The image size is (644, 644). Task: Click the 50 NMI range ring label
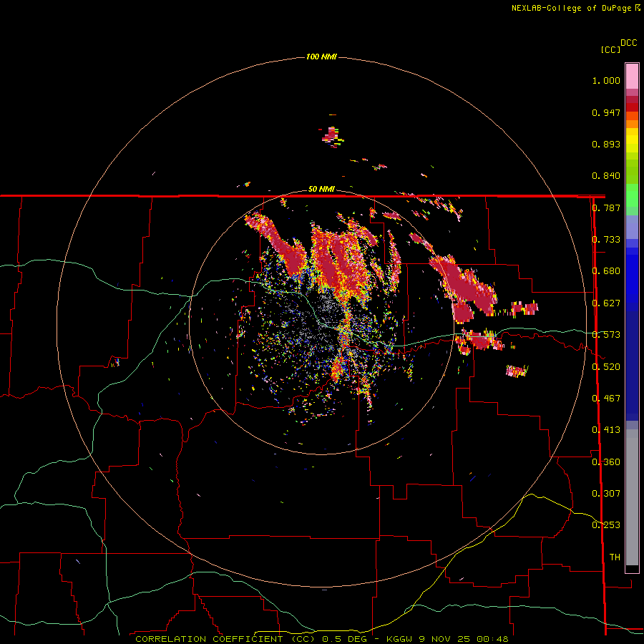321,189
